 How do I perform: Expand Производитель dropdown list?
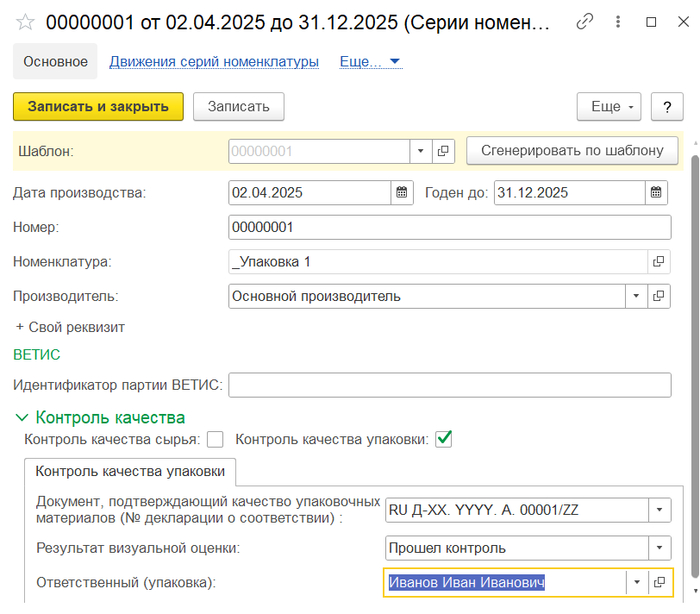pyautogui.click(x=636, y=296)
